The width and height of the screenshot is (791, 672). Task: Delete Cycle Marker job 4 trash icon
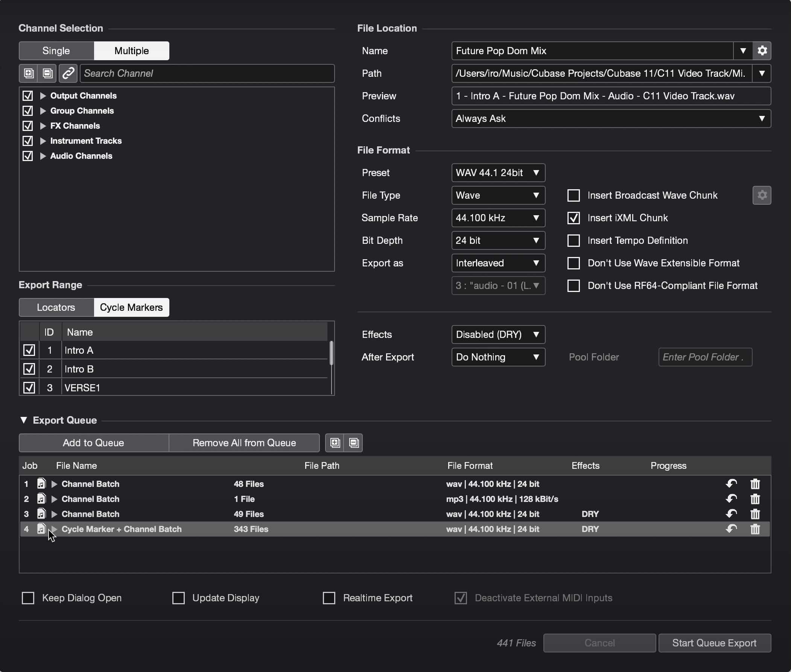[x=755, y=529]
